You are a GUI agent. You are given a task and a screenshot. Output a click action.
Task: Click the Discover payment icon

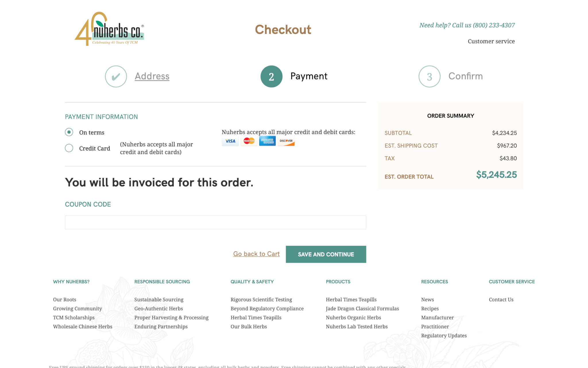(x=286, y=141)
